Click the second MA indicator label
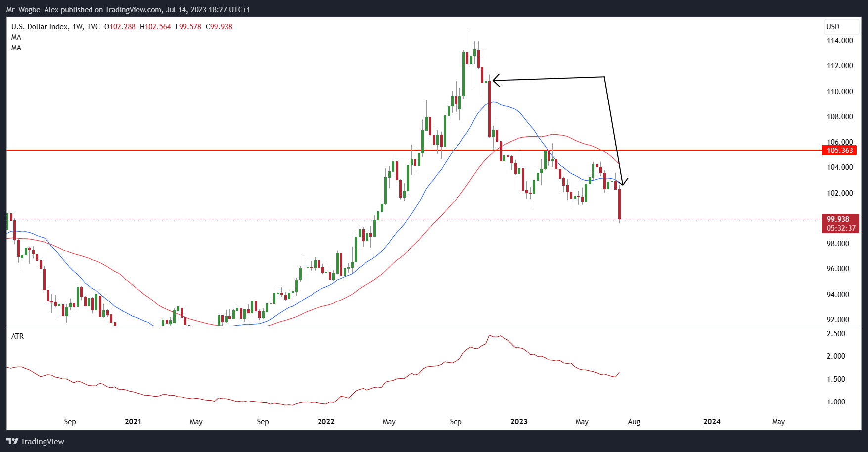Image resolution: width=868 pixels, height=452 pixels. [16, 48]
